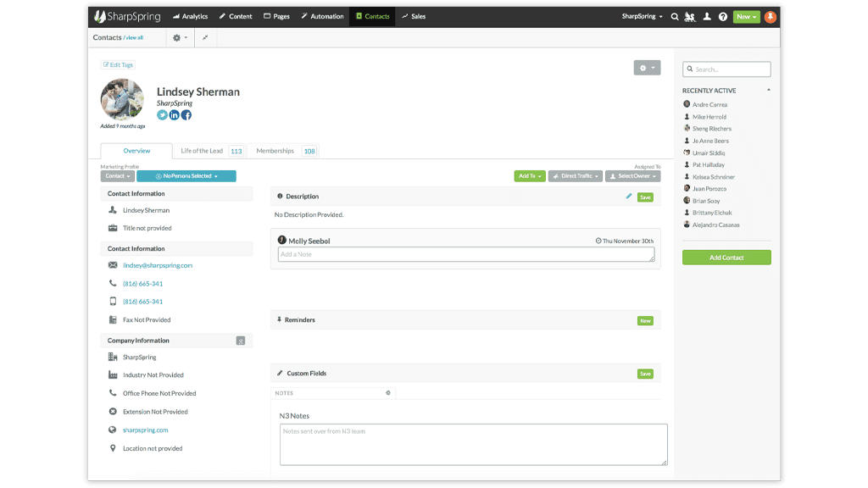This screenshot has height=488, width=868.
Task: Open Lindsey Sherman's Facebook profile icon
Action: click(x=186, y=115)
